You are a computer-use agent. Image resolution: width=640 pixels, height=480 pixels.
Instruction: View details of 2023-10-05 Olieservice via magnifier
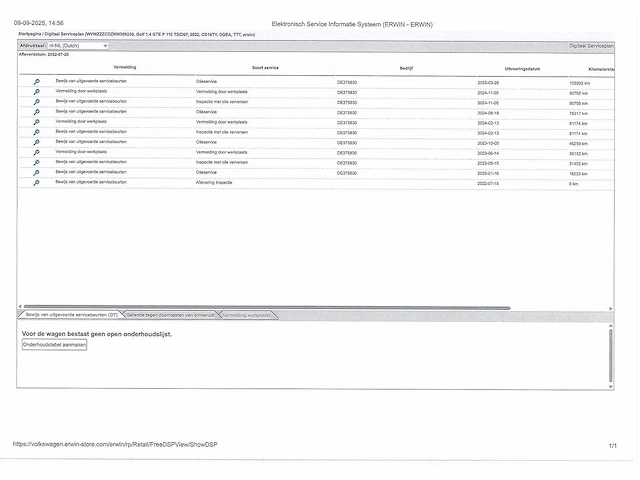point(37,142)
